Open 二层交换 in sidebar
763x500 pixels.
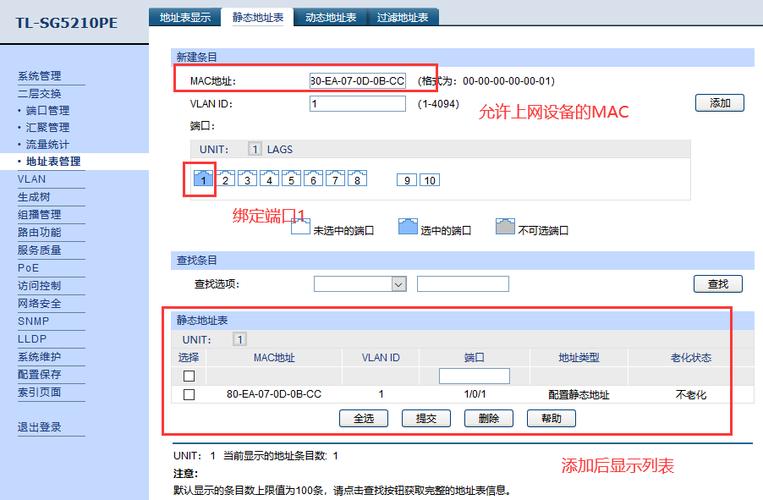coord(39,93)
